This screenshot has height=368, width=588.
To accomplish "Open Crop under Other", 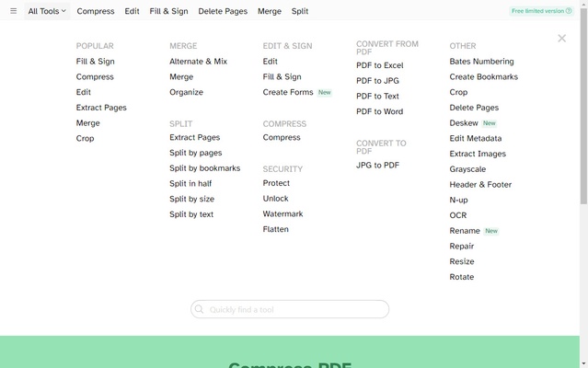I will [458, 92].
